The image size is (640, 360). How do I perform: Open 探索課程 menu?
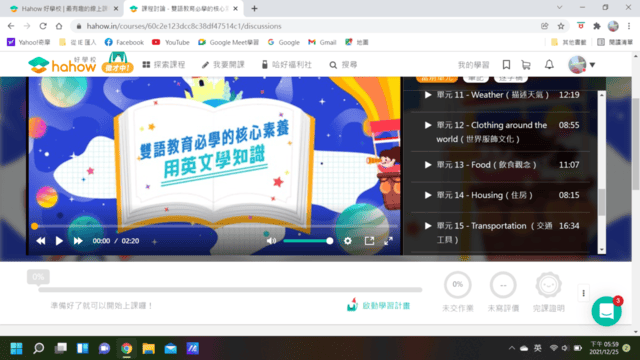tap(164, 65)
